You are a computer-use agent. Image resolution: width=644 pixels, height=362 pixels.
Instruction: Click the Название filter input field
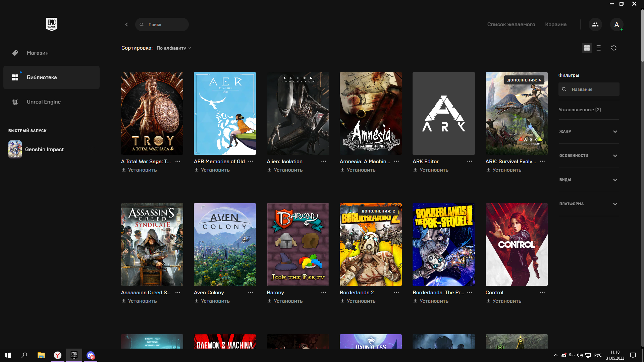589,89
